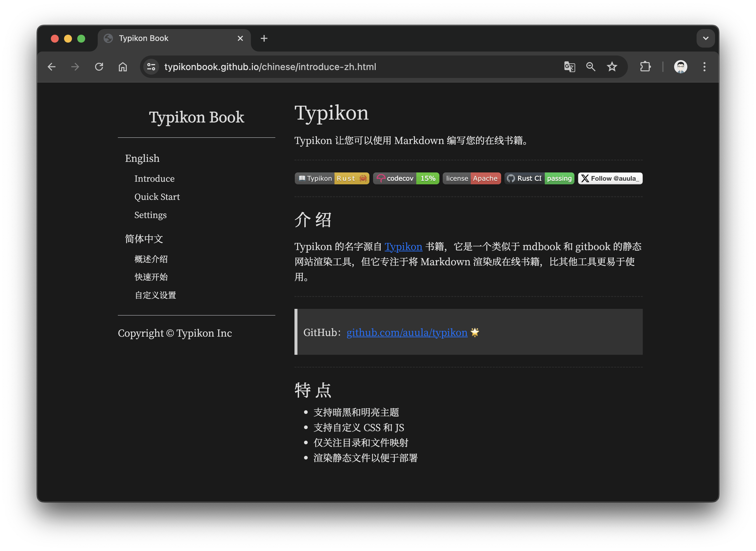
Task: Click the browser back arrow
Action: [52, 67]
